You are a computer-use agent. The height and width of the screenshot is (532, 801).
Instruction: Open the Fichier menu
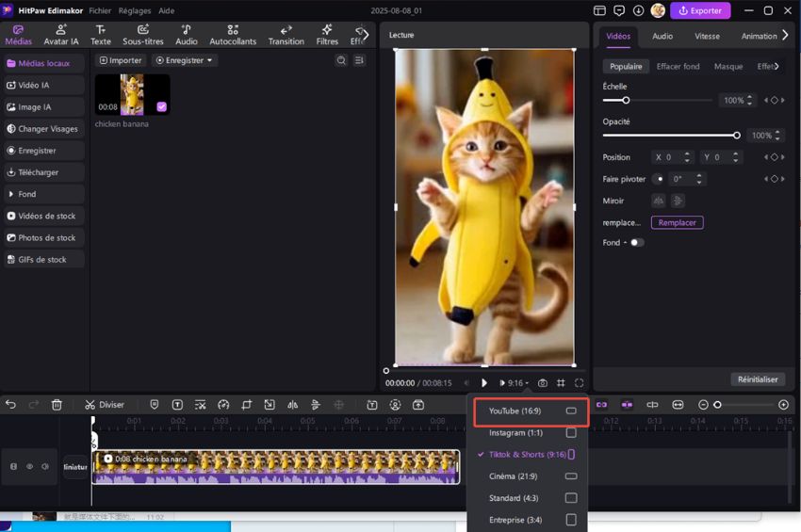coord(100,10)
